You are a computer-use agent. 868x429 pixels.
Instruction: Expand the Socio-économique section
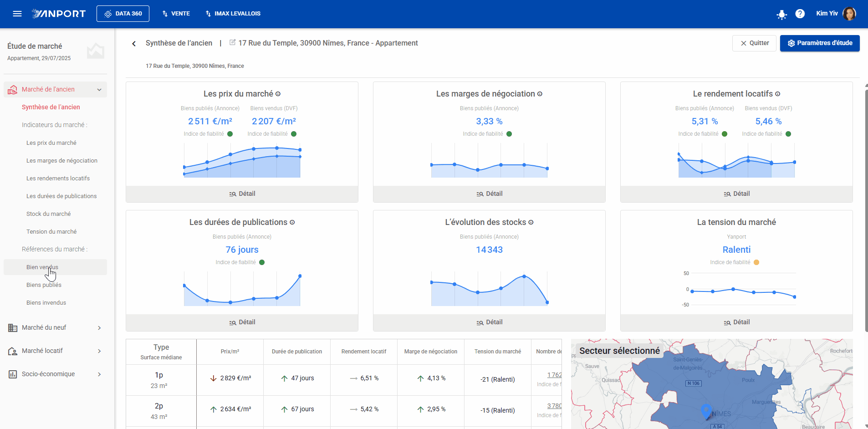(x=99, y=374)
